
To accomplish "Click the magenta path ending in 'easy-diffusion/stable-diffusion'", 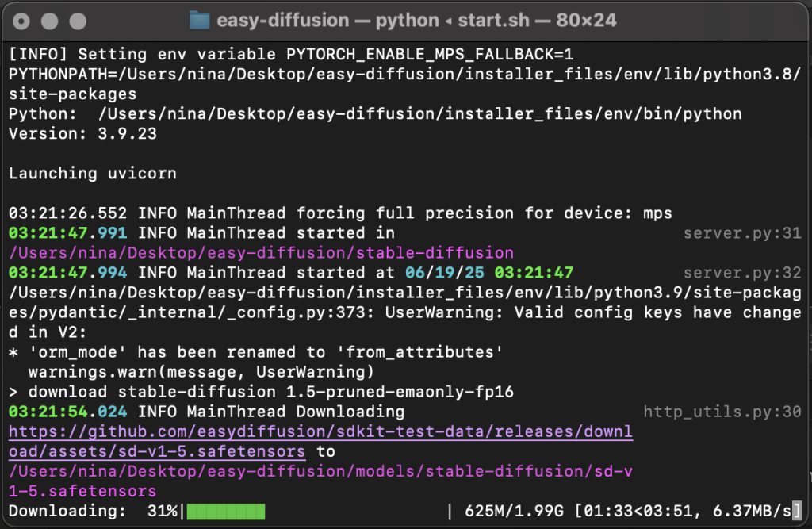I will click(x=262, y=253).
